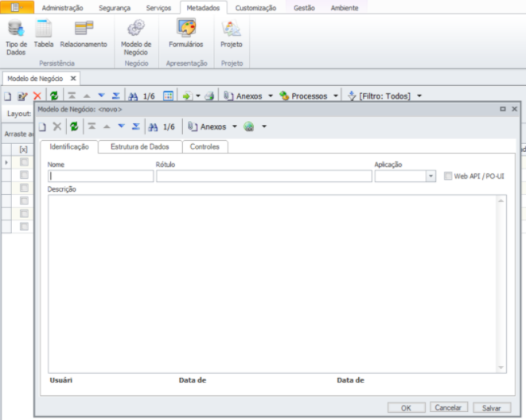Open the Gestão ribbon tab
The width and height of the screenshot is (526, 420).
click(x=304, y=8)
